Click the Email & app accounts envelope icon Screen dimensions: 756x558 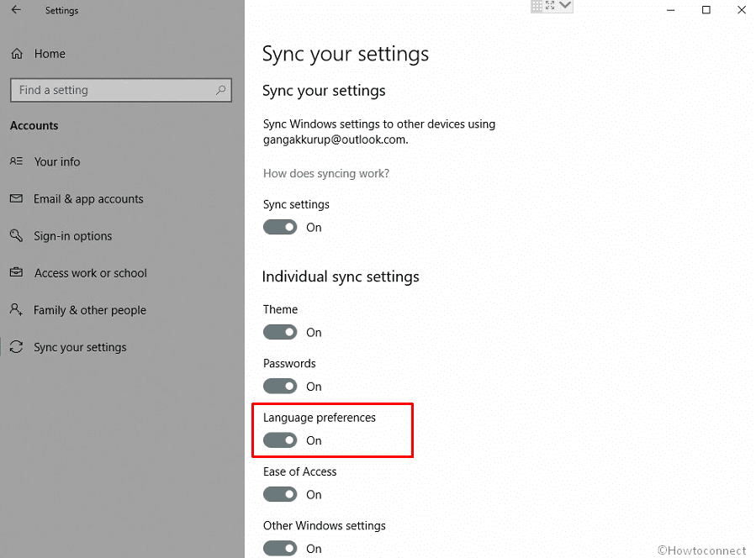tap(17, 198)
